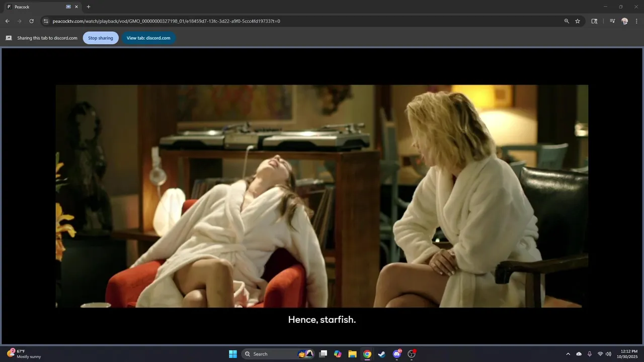Go back to the previous page
The height and width of the screenshot is (362, 644).
(7, 21)
